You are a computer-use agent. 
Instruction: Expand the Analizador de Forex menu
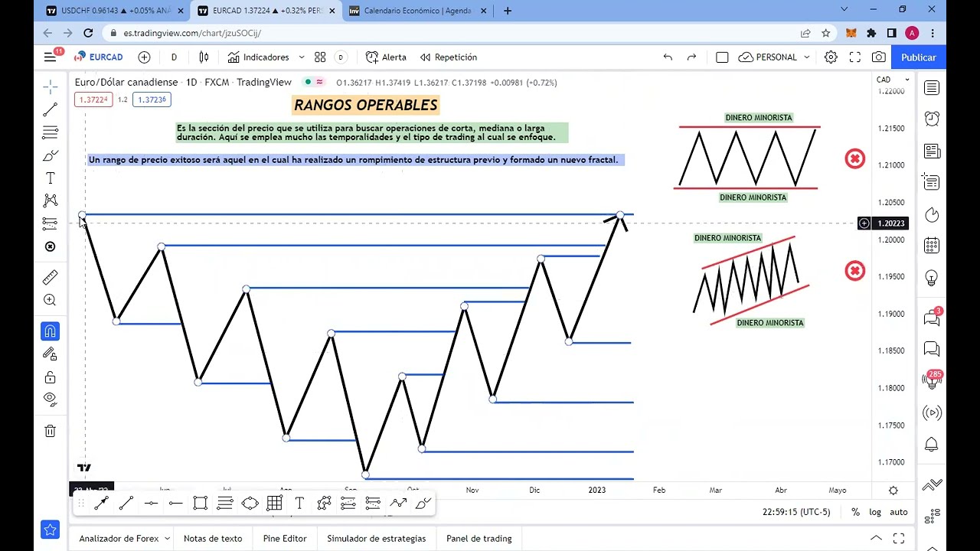click(x=125, y=539)
